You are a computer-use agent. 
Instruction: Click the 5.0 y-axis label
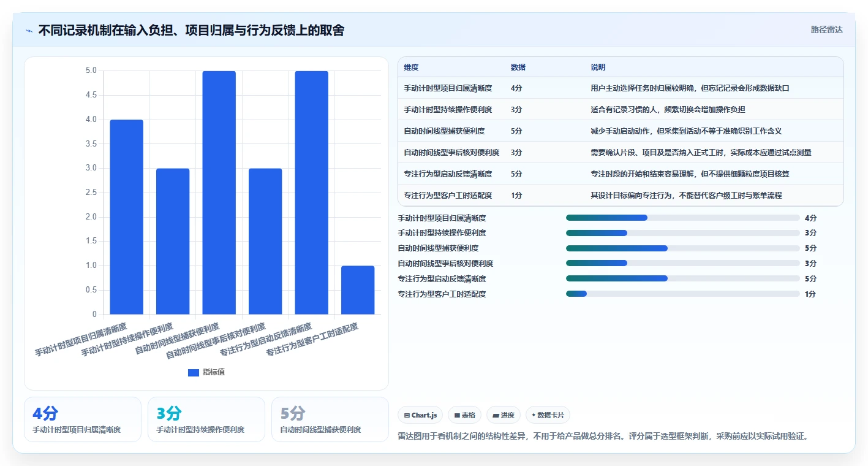point(91,71)
